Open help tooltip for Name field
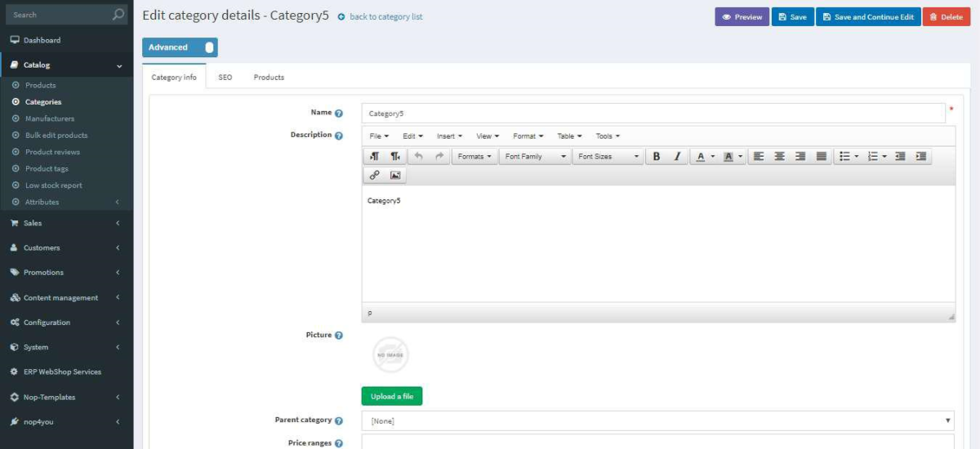 coord(339,113)
